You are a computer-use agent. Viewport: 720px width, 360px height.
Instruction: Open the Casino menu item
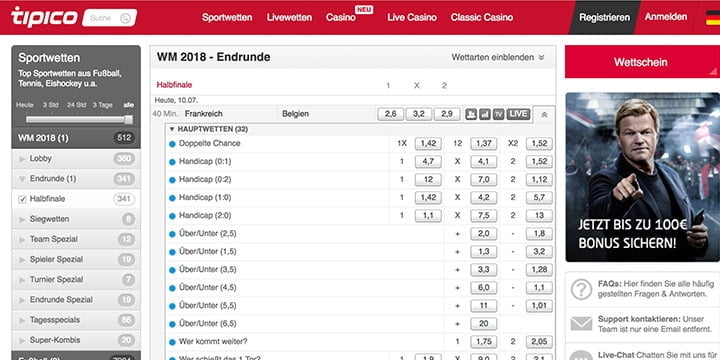pyautogui.click(x=341, y=17)
